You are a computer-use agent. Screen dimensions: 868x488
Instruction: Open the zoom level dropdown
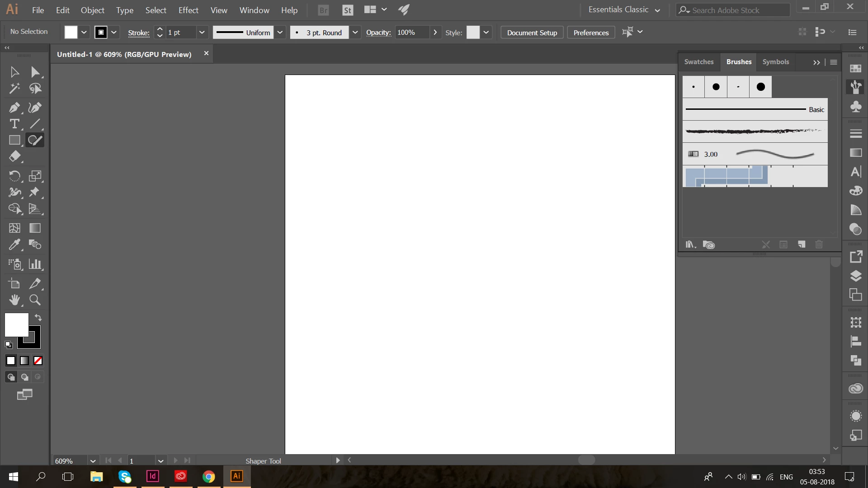(x=93, y=461)
